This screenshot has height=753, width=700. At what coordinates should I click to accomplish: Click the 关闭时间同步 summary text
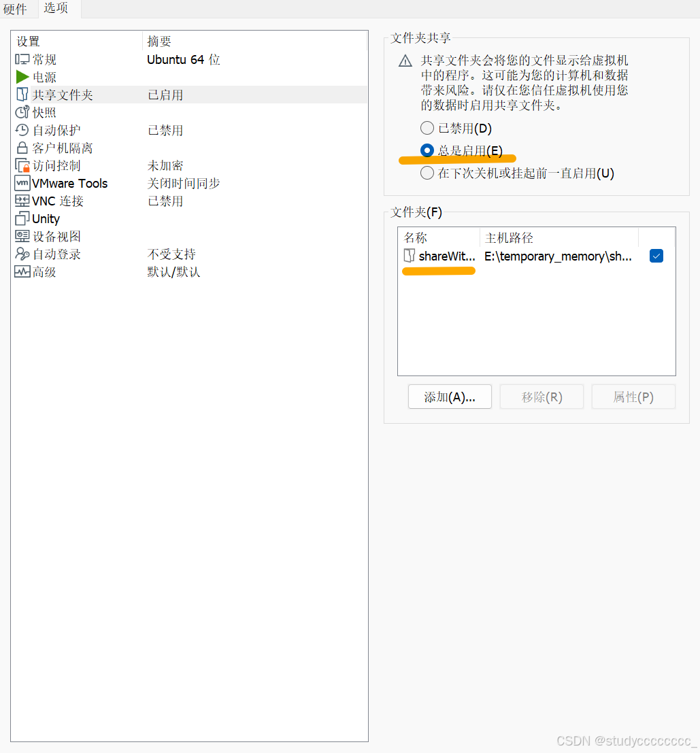(184, 184)
